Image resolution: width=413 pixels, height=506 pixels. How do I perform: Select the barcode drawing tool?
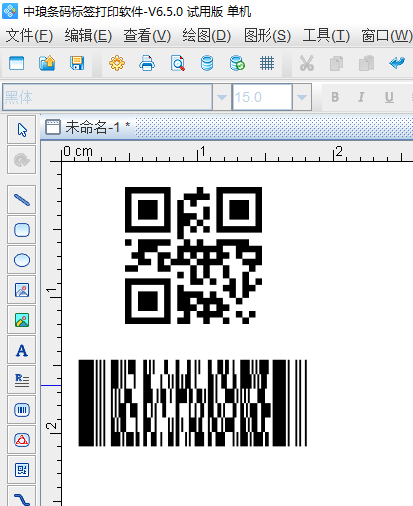pos(22,410)
